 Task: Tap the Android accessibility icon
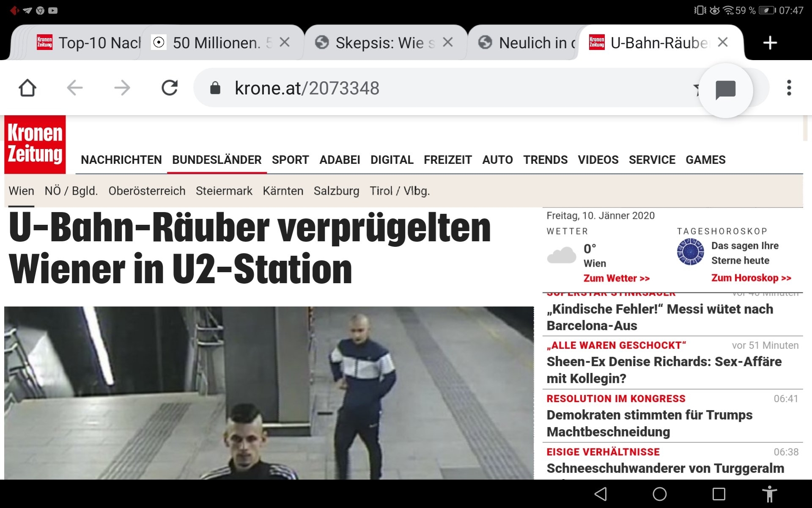pos(769,494)
